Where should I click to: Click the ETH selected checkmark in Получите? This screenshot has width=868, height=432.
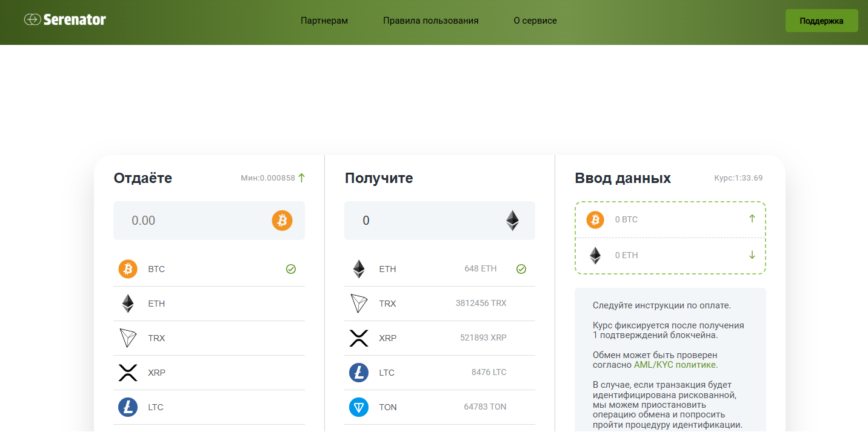[521, 269]
